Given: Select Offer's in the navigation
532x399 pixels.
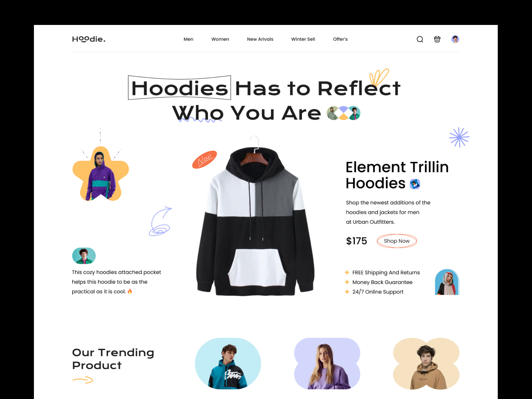Looking at the screenshot, I should click(340, 39).
